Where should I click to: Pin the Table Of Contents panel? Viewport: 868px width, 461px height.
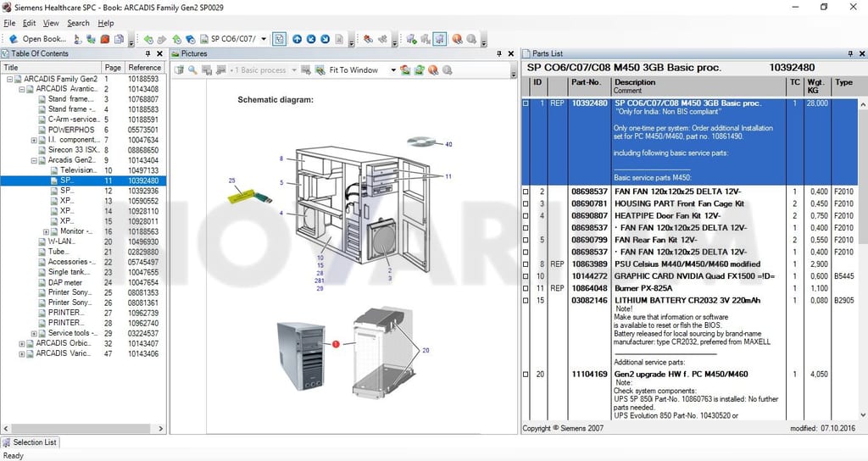[x=147, y=53]
